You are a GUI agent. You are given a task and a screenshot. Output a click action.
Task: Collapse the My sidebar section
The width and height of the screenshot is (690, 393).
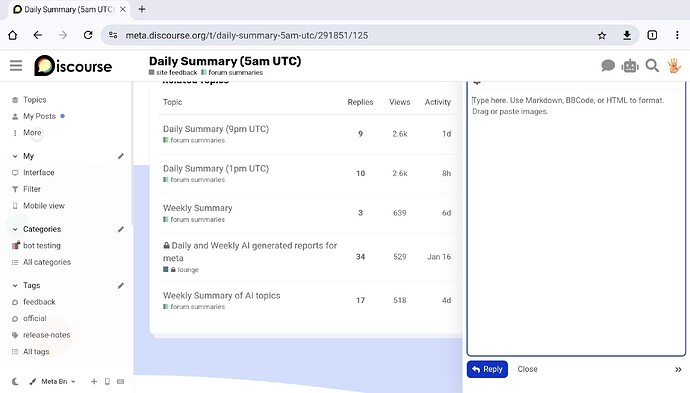15,156
